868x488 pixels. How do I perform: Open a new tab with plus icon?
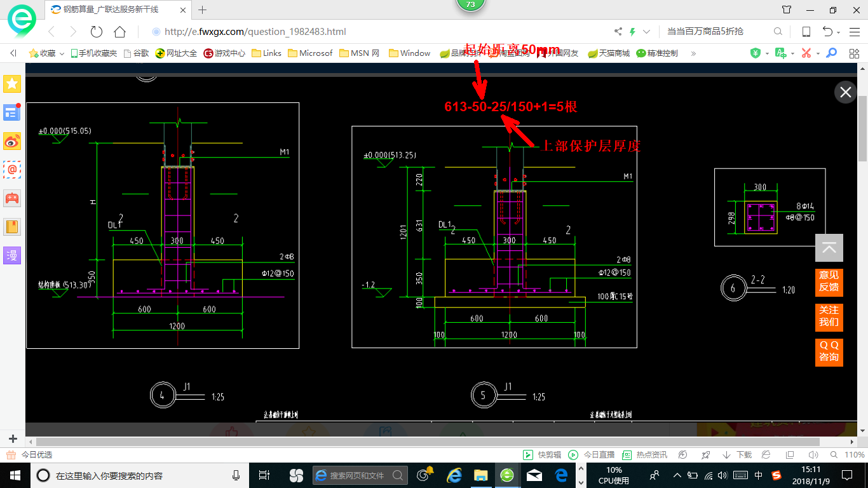coord(203,10)
